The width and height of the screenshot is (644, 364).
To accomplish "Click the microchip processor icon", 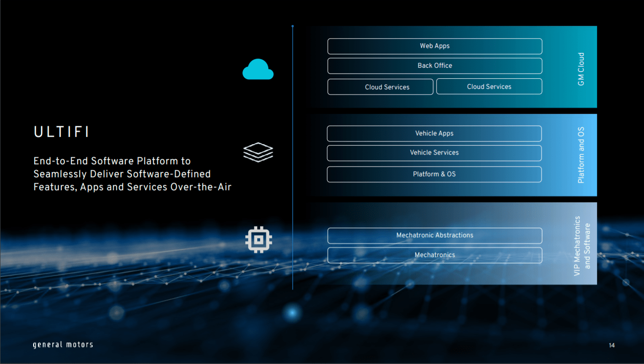I will [259, 240].
